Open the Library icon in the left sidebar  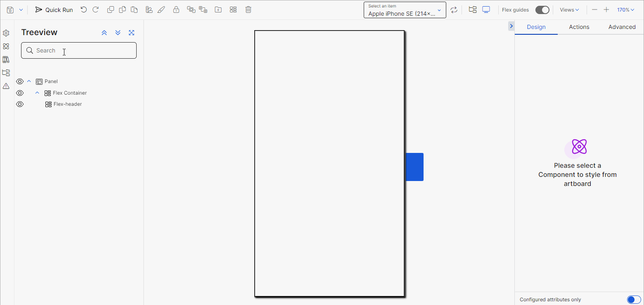(6, 60)
